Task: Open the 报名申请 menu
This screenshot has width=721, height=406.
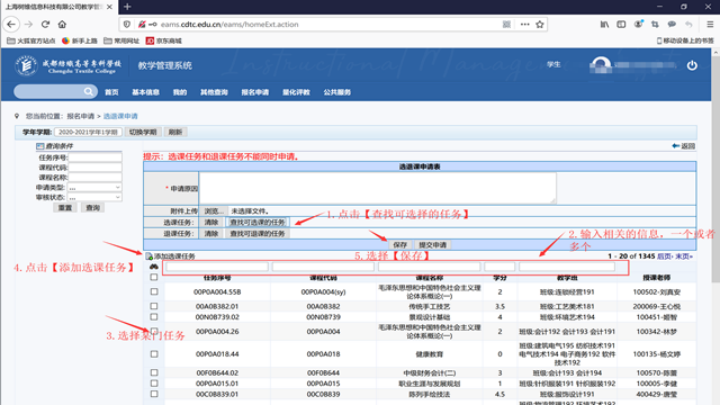Action: coord(255,92)
